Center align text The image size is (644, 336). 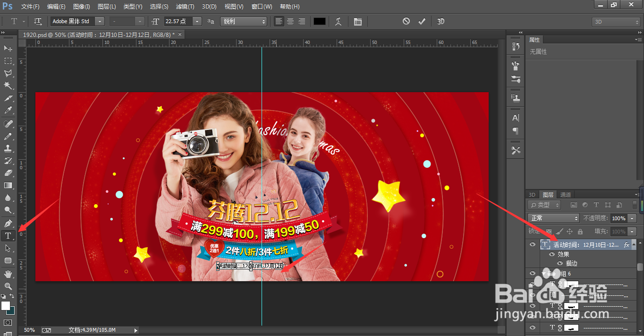(x=290, y=21)
